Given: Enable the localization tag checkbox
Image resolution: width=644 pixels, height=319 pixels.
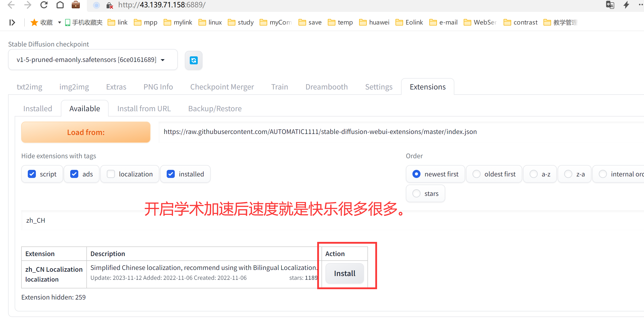Looking at the screenshot, I should pyautogui.click(x=111, y=174).
